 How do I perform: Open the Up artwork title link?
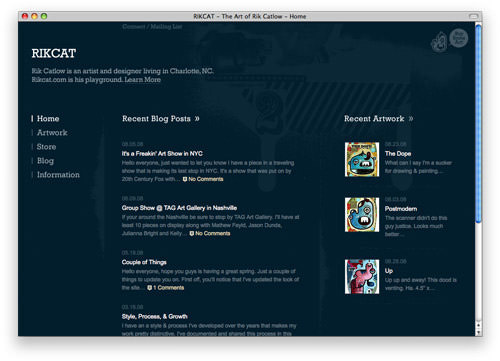389,271
